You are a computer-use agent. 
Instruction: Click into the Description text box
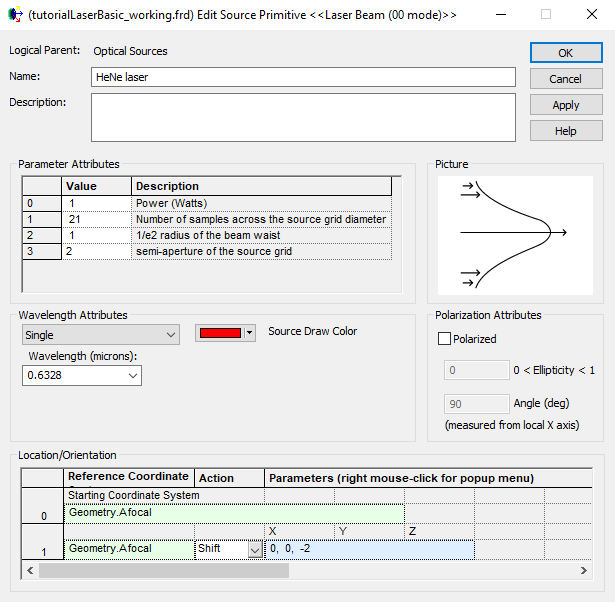[x=302, y=118]
